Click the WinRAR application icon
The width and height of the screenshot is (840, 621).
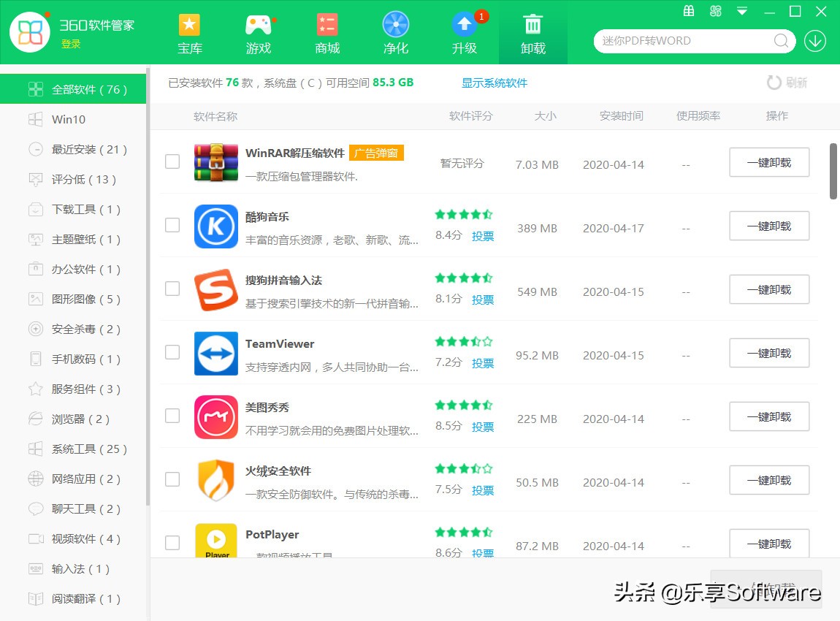pyautogui.click(x=215, y=162)
